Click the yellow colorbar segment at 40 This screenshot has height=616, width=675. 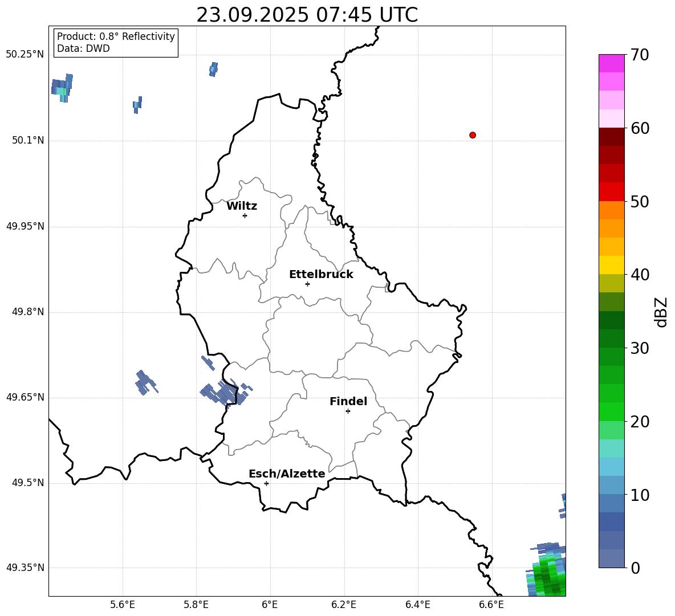tap(611, 265)
